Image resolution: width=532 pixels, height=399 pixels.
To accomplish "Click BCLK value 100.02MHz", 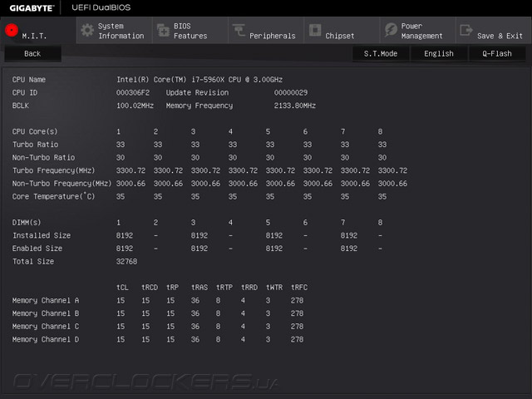I will pyautogui.click(x=135, y=106).
